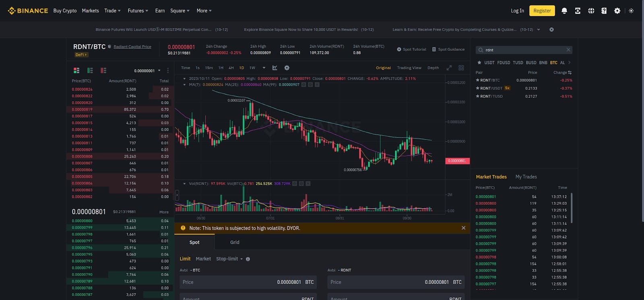Viewport: 644px width, 300px height.
Task: Open the help center question icon
Action: click(x=604, y=11)
